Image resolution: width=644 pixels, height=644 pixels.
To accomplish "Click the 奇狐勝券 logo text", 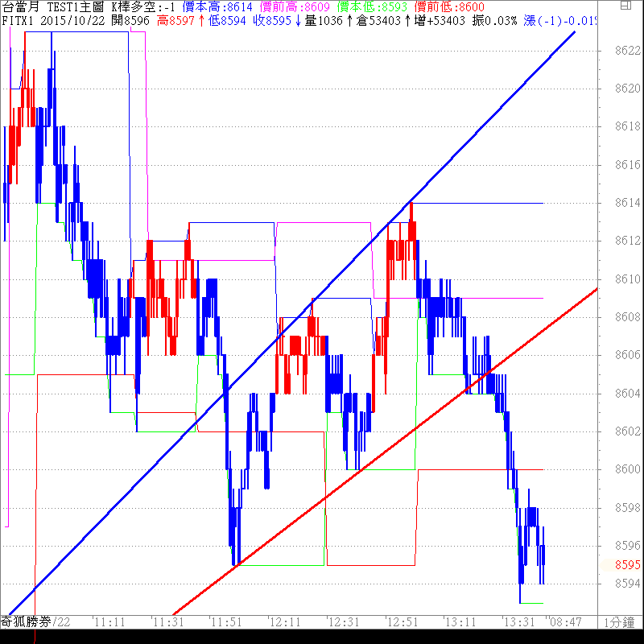I will (x=26, y=621).
